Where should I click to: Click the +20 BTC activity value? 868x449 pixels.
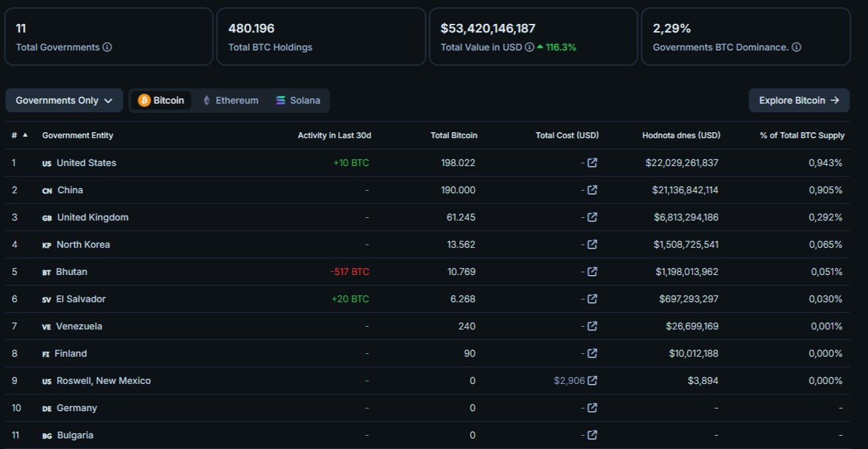(x=350, y=299)
